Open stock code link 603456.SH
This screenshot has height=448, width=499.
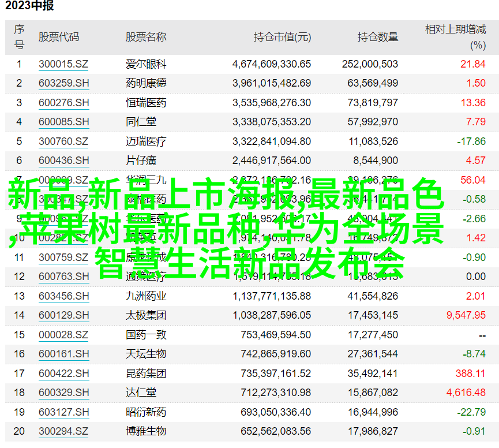point(63,296)
